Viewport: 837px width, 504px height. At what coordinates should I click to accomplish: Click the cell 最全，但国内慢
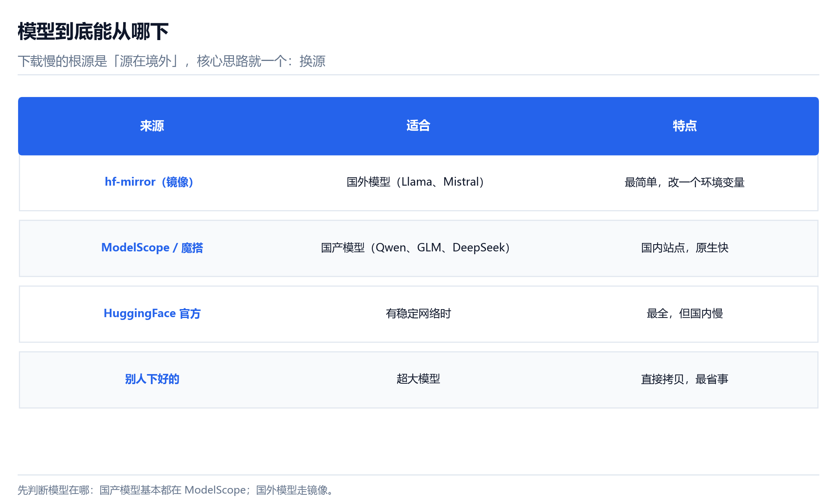[685, 314]
